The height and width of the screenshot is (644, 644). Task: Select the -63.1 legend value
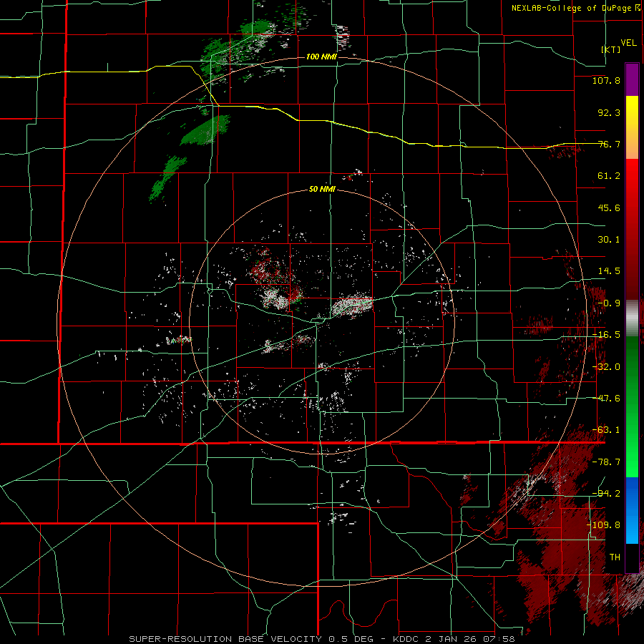(x=606, y=430)
